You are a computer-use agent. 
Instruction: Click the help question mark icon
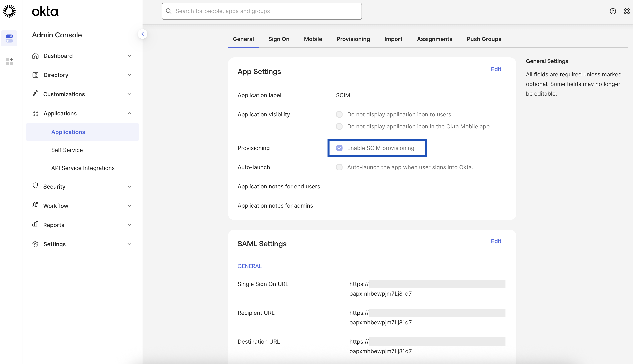click(613, 11)
